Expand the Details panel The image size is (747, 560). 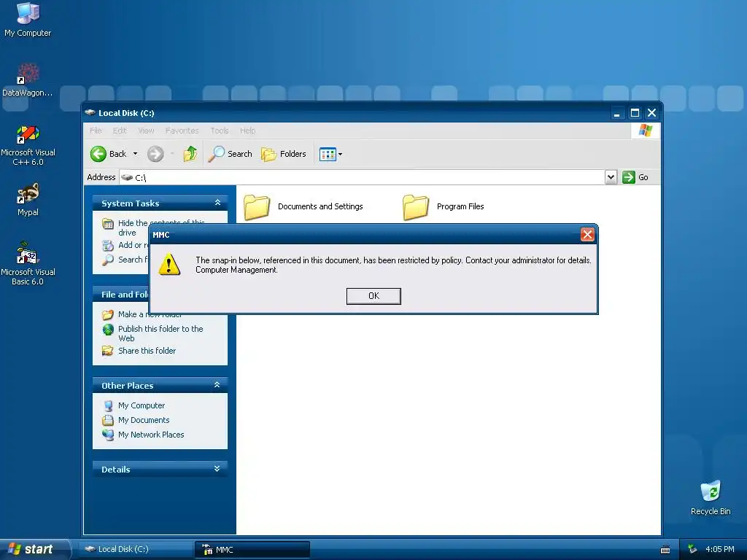[217, 469]
